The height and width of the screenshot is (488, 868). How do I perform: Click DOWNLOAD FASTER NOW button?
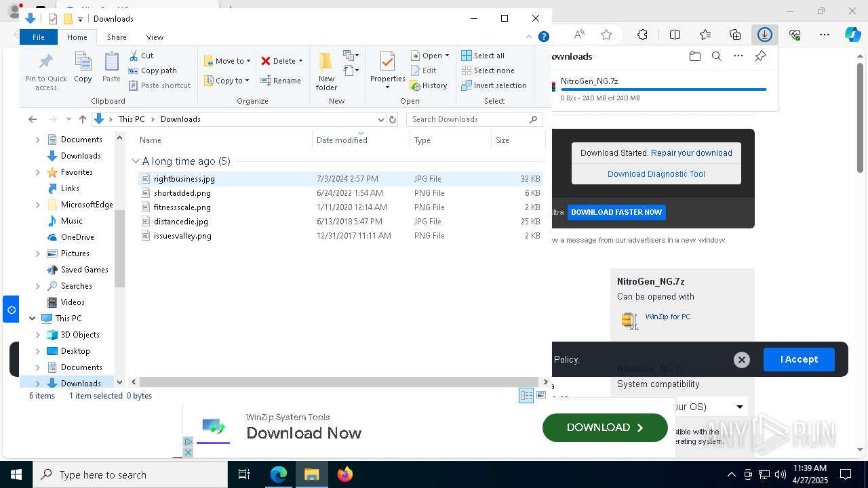pyautogui.click(x=616, y=212)
